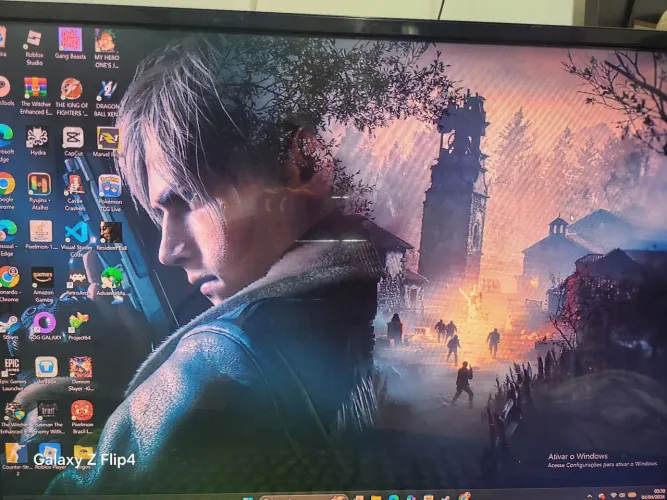Select the Pixelmon-1... Java file icon
Viewport: 667px width, 500px height.
41,235
